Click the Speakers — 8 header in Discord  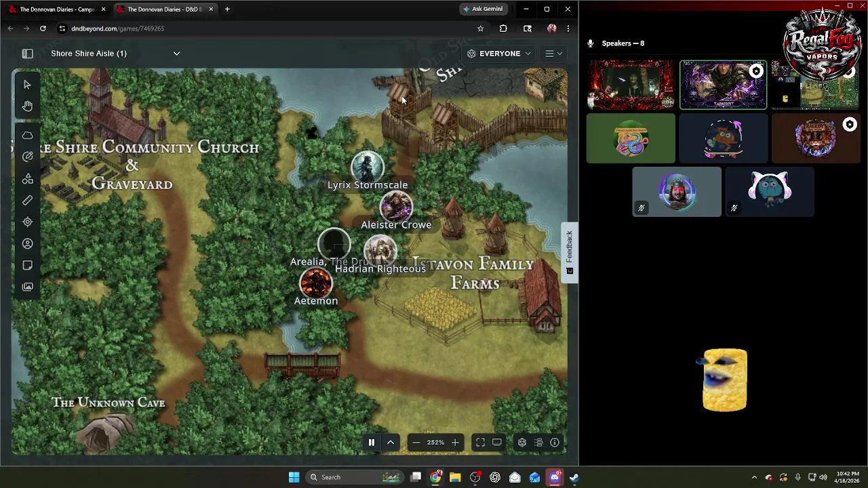click(x=623, y=43)
